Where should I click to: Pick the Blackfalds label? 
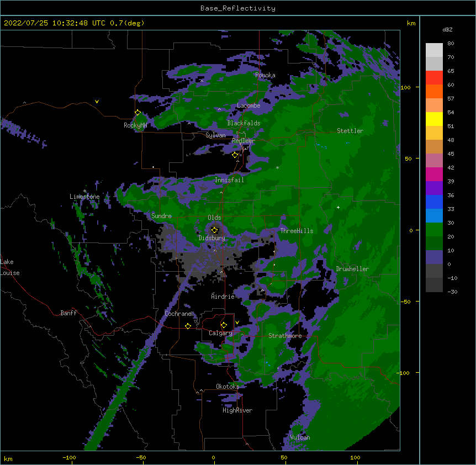click(244, 123)
